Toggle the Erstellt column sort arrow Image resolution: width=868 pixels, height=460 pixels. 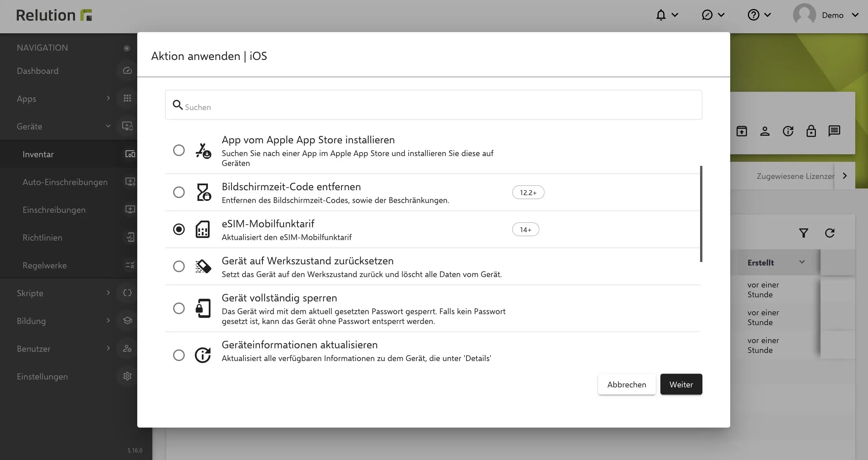tap(802, 262)
